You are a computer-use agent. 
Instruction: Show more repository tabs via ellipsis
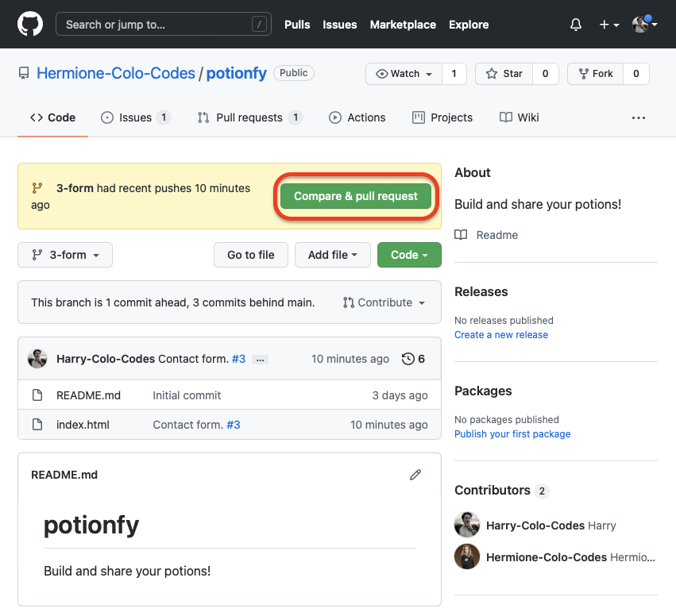pos(639,117)
